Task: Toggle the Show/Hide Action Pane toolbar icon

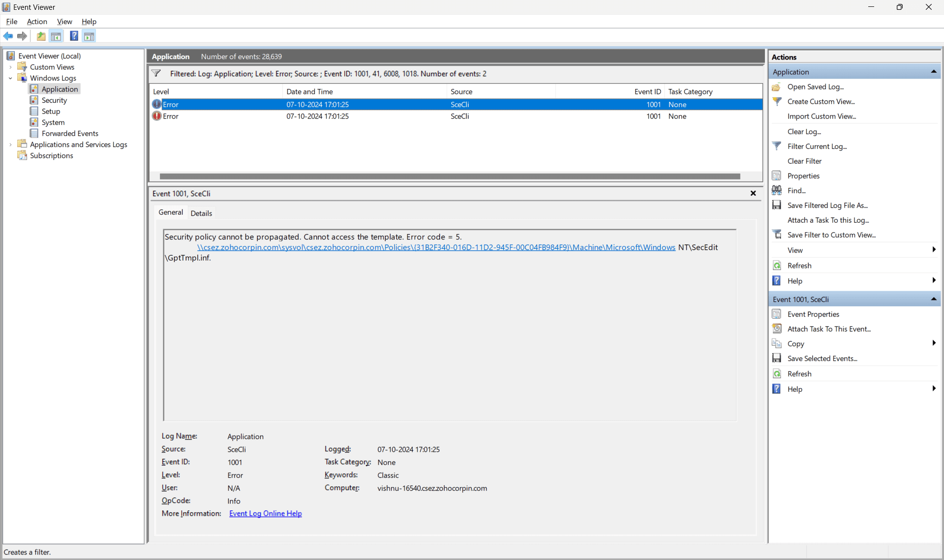Action: click(89, 36)
